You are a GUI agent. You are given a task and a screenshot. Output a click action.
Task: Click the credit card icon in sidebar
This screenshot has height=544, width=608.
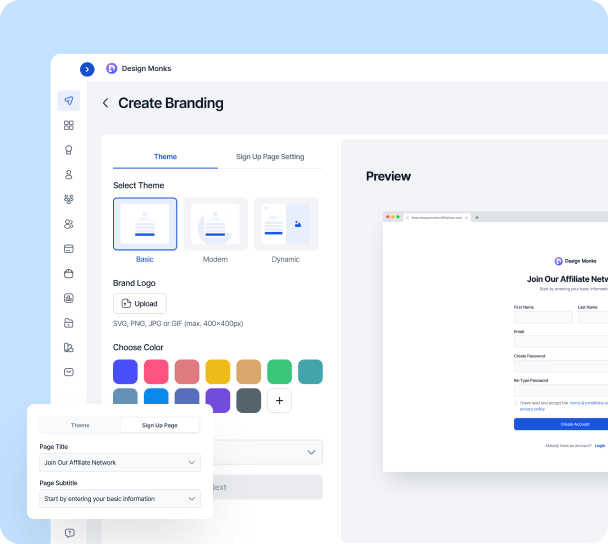(x=68, y=249)
